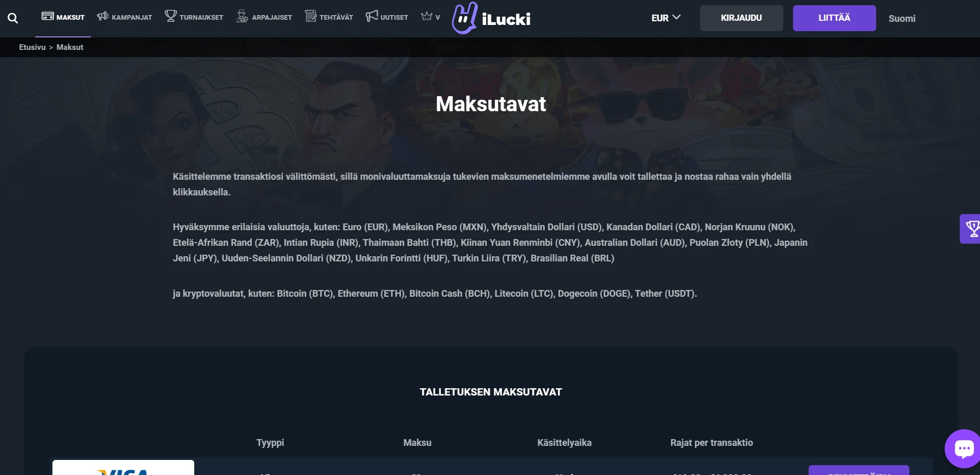The image size is (980, 475).
Task: Click the Talletuksen Maksutavat heading
Action: [x=491, y=392]
